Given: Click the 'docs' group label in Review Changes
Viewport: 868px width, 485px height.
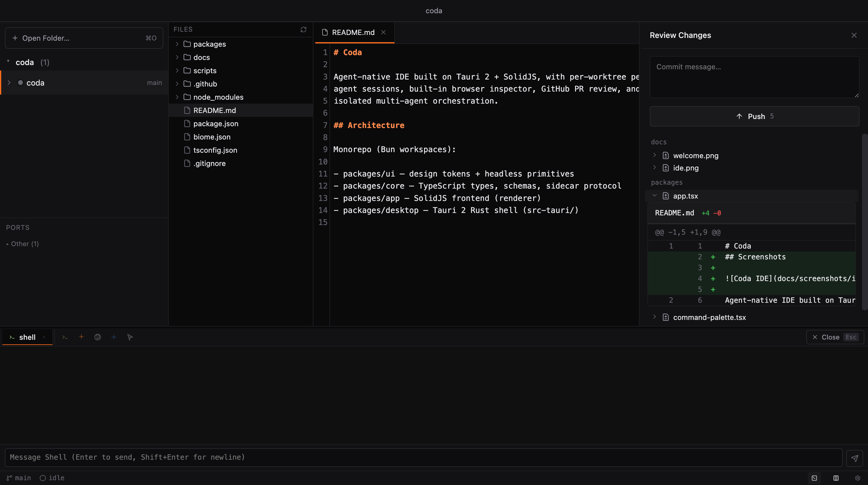Looking at the screenshot, I should (659, 142).
